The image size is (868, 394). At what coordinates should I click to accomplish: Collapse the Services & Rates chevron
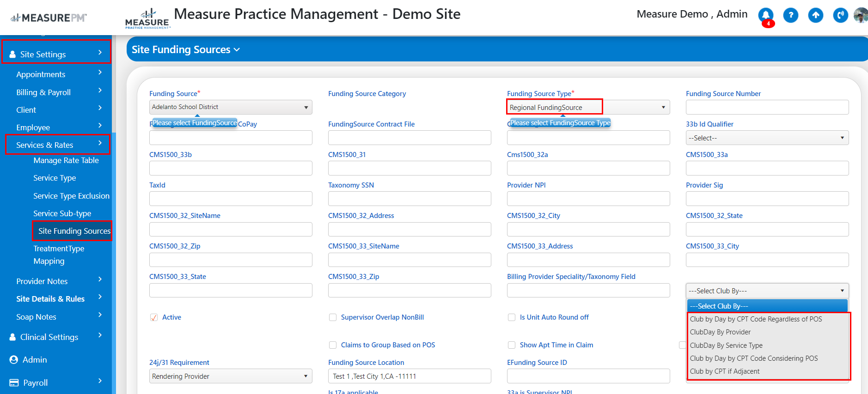coord(100,143)
